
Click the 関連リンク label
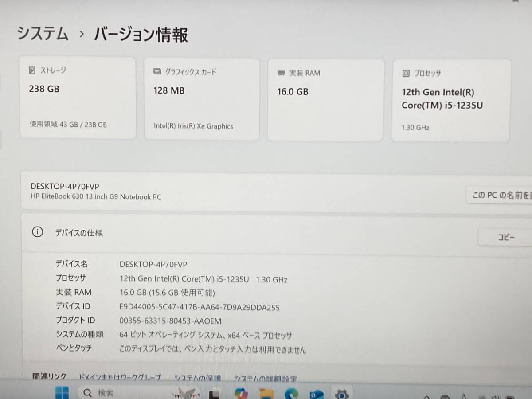49,377
